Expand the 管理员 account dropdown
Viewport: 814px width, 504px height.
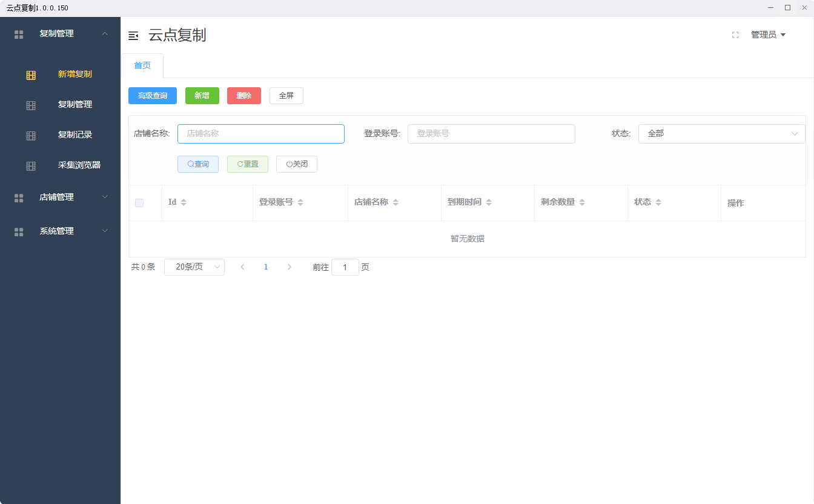click(768, 35)
